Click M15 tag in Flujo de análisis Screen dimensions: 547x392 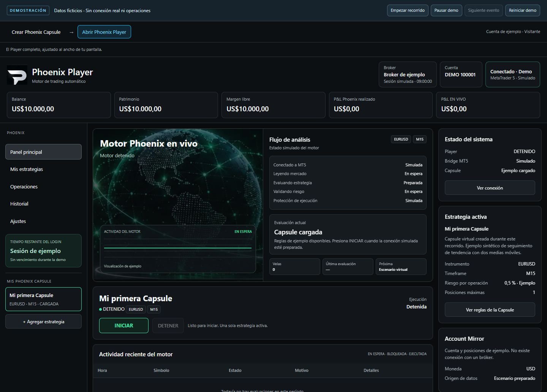420,139
